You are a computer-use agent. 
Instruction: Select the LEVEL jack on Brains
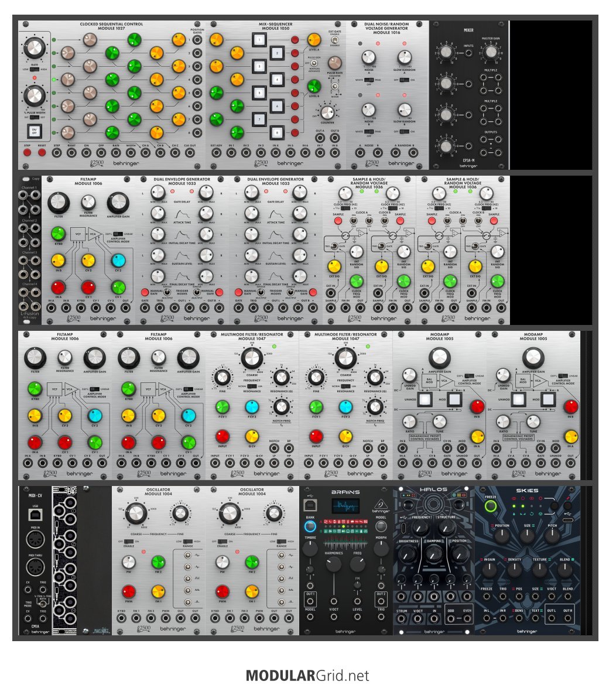pos(358,617)
